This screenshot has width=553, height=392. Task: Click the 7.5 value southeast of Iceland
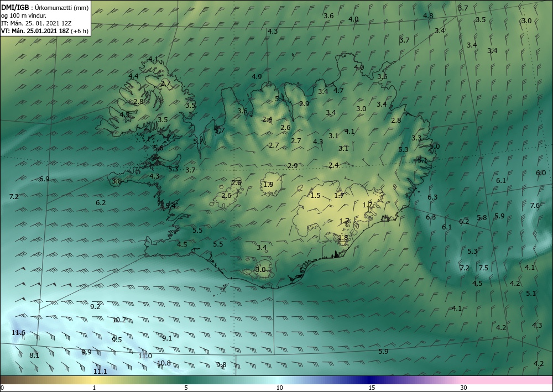483,268
